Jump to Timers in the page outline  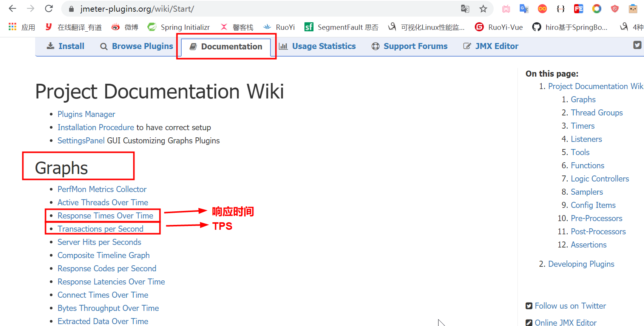click(x=583, y=126)
